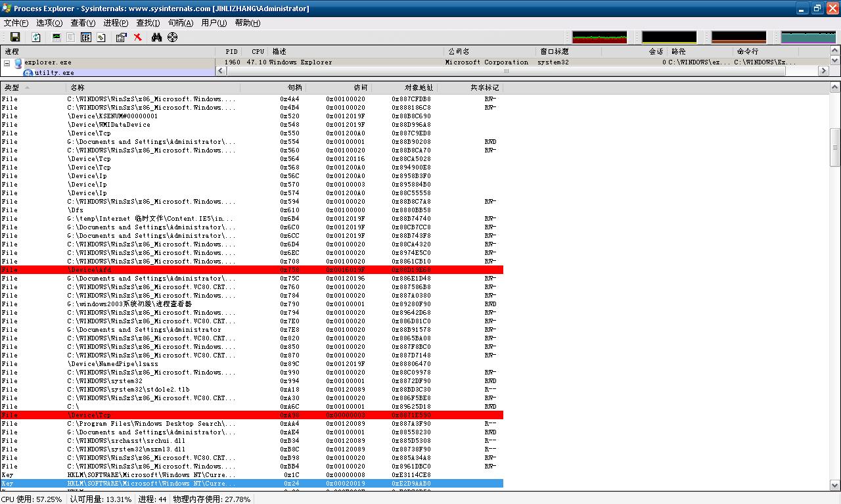Viewport: 841px width, 504px height.
Task: Select the \Device\KSENUM#00000001 handle row
Action: (252, 116)
